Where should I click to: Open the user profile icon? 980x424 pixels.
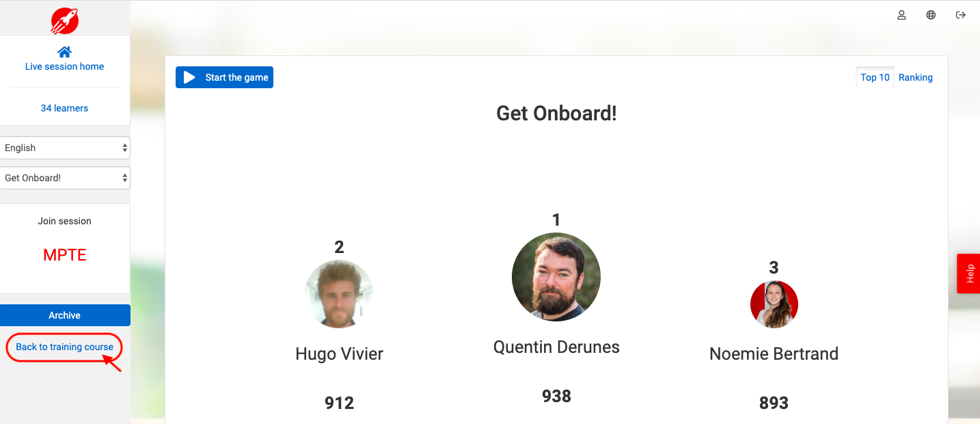[901, 15]
